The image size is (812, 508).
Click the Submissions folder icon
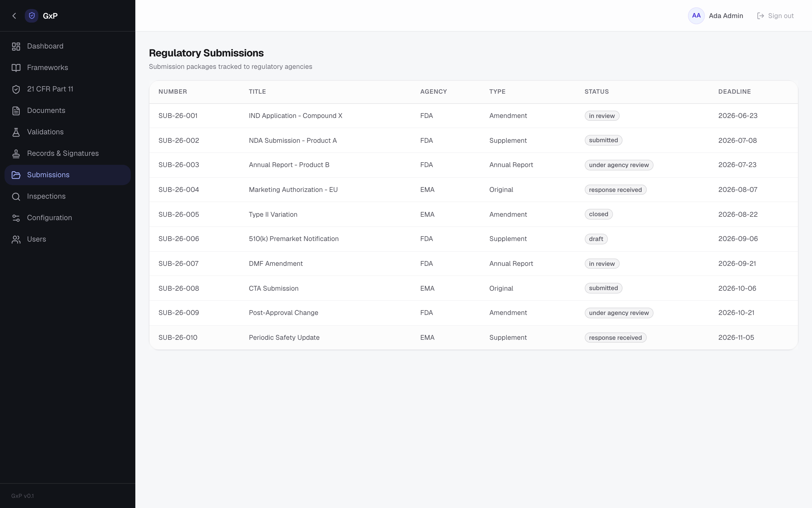point(16,175)
